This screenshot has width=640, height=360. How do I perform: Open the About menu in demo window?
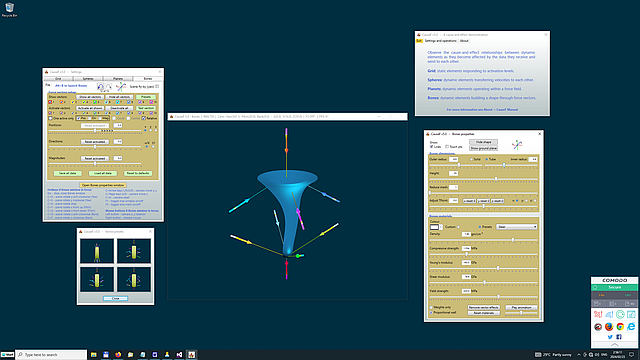tap(464, 41)
